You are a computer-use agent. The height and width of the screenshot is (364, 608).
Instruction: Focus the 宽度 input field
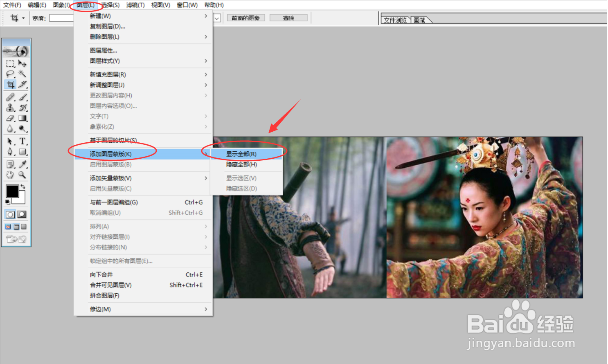(61, 18)
